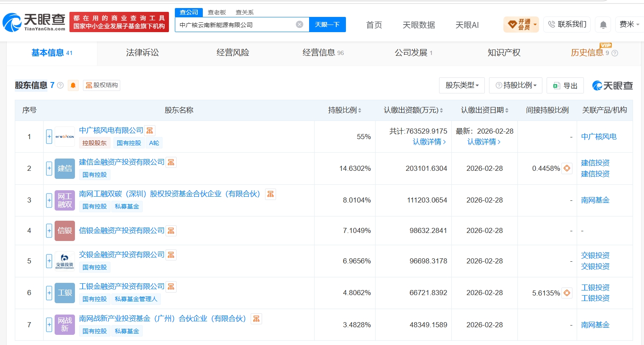Sort by 持股比例 column header arrows
644x345 pixels.
(x=360, y=110)
